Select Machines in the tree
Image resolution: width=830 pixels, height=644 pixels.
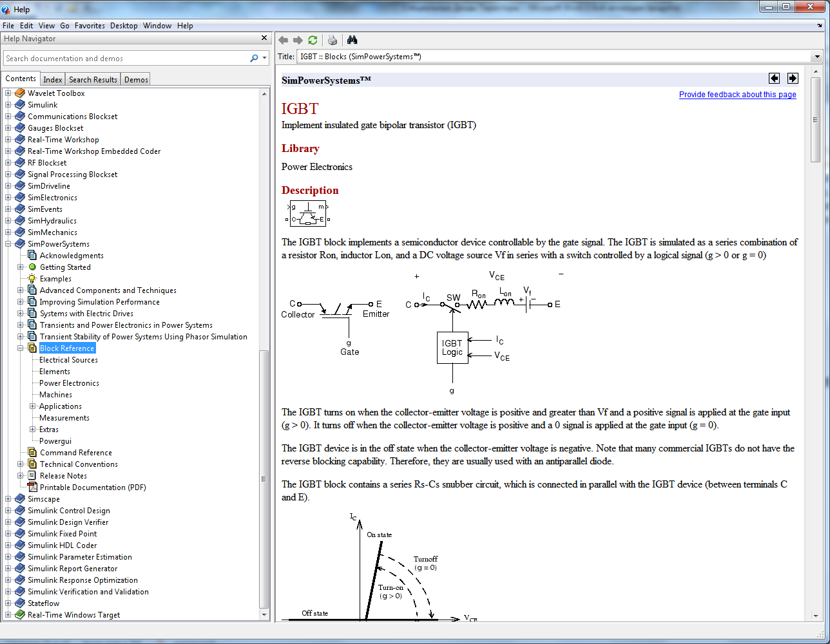coord(55,395)
